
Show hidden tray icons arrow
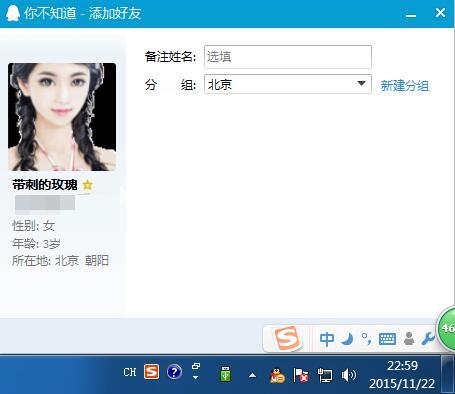(x=253, y=376)
